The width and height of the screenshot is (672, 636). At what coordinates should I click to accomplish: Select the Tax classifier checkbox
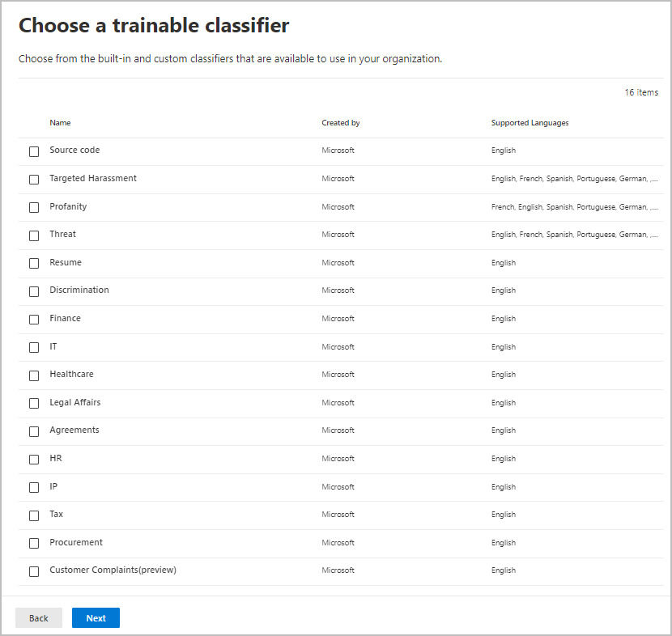pyautogui.click(x=33, y=515)
